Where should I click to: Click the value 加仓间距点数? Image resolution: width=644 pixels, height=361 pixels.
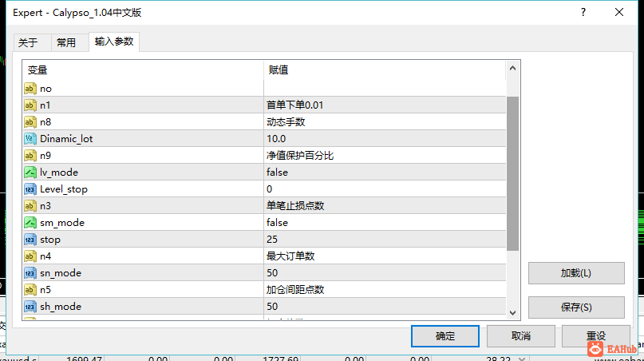(295, 290)
